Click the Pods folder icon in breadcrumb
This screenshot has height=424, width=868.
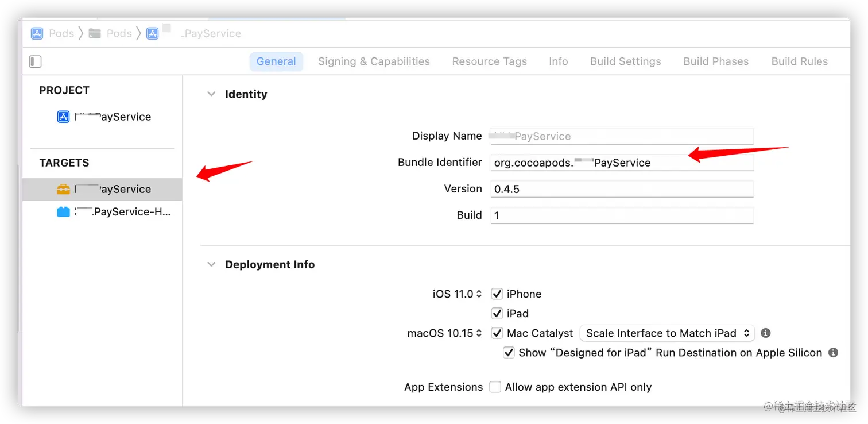pos(95,33)
